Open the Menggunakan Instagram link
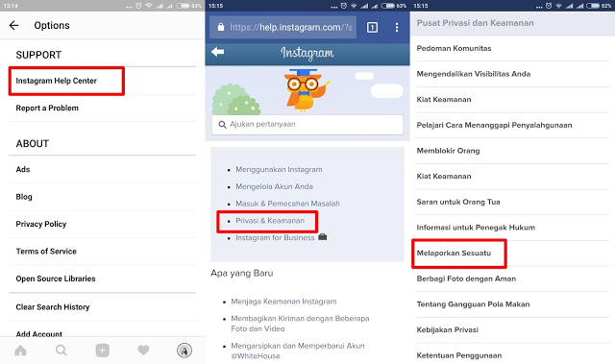The width and height of the screenshot is (615, 364). (279, 170)
